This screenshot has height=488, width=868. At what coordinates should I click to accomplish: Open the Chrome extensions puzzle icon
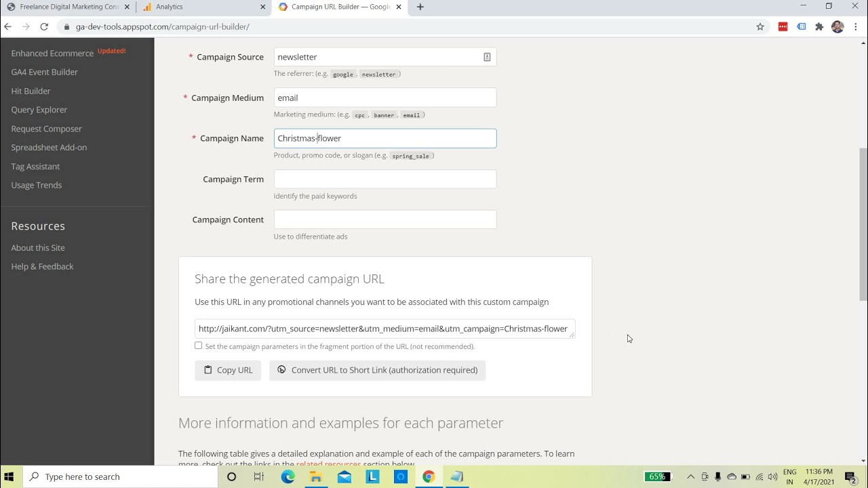click(x=819, y=26)
